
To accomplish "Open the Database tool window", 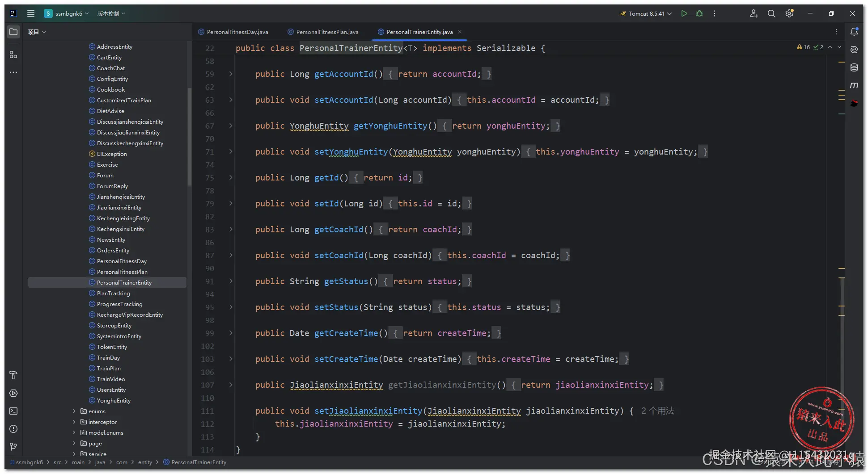I will 854,67.
